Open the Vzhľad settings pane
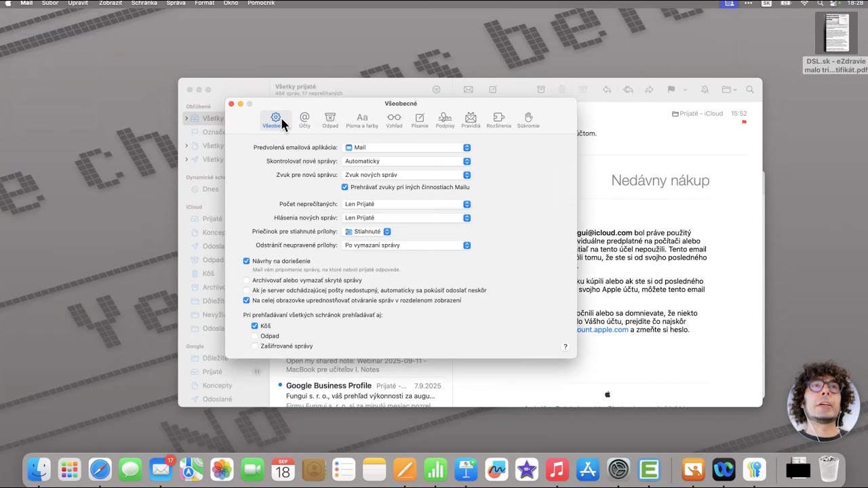 click(x=394, y=121)
